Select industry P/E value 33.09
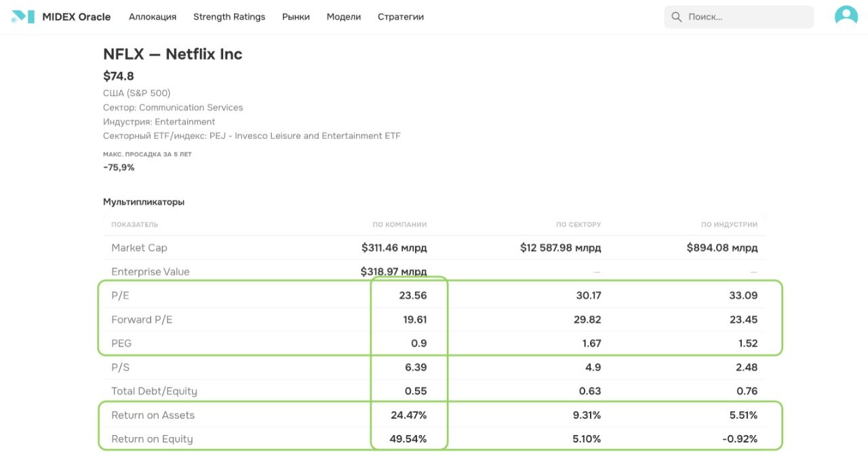Image resolution: width=868 pixels, height=454 pixels. tap(744, 295)
